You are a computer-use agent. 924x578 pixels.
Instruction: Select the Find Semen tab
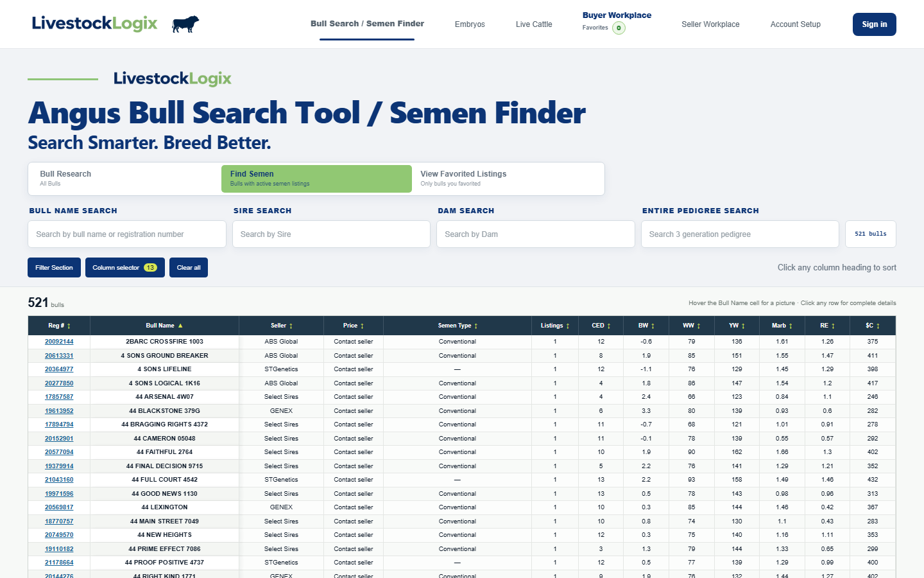tap(316, 179)
